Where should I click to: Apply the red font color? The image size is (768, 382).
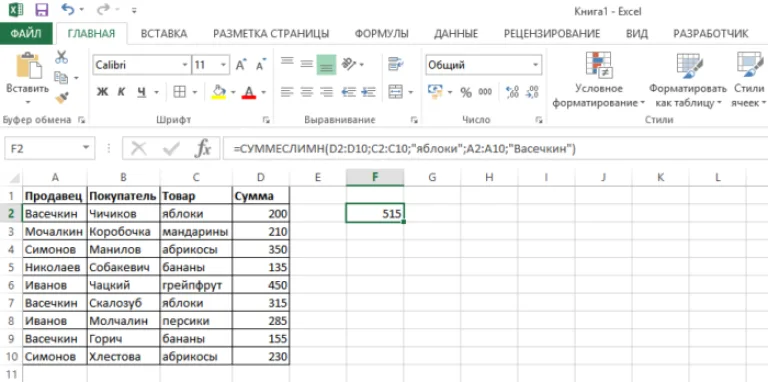pyautogui.click(x=249, y=92)
